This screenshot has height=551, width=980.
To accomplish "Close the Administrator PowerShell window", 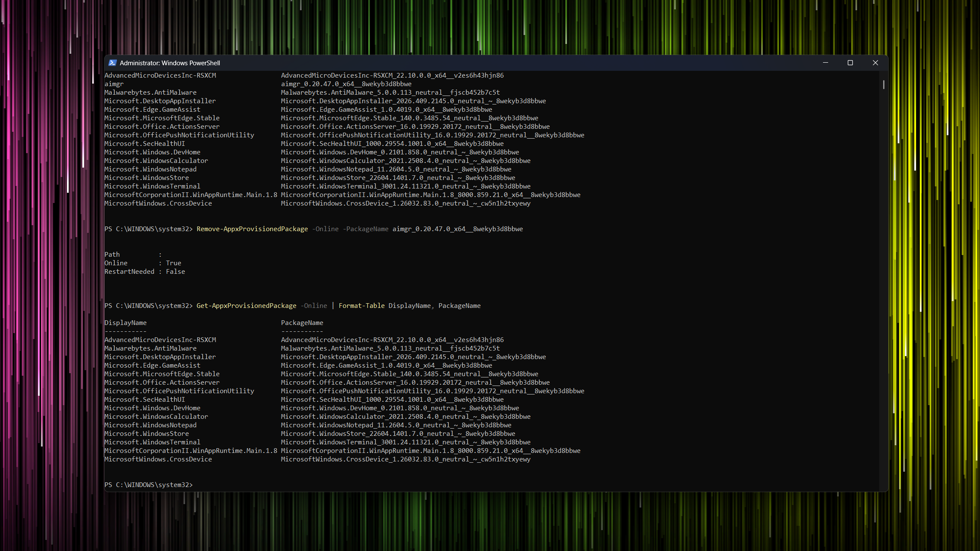I will pos(875,63).
